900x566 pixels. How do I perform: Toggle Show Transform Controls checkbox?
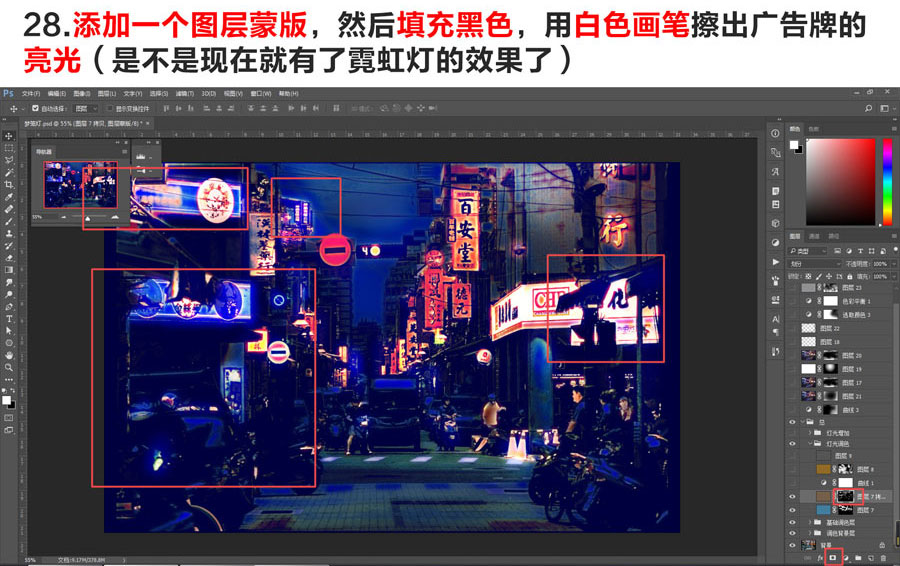(x=110, y=108)
